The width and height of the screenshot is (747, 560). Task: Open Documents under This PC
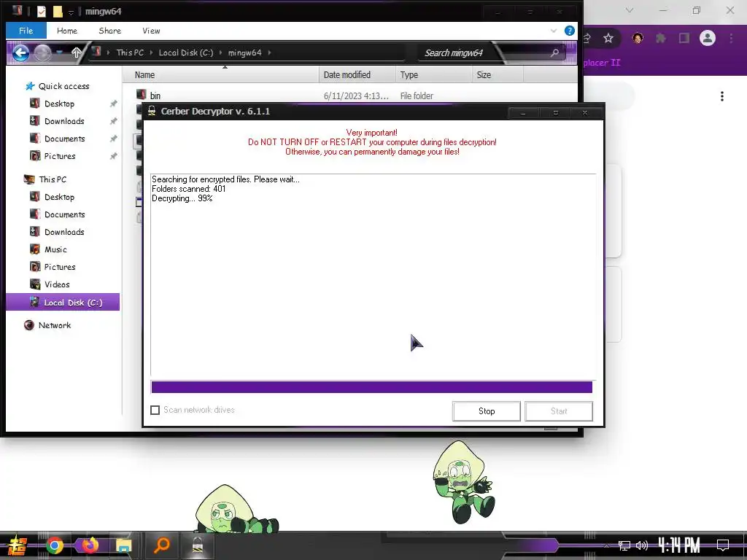click(64, 215)
